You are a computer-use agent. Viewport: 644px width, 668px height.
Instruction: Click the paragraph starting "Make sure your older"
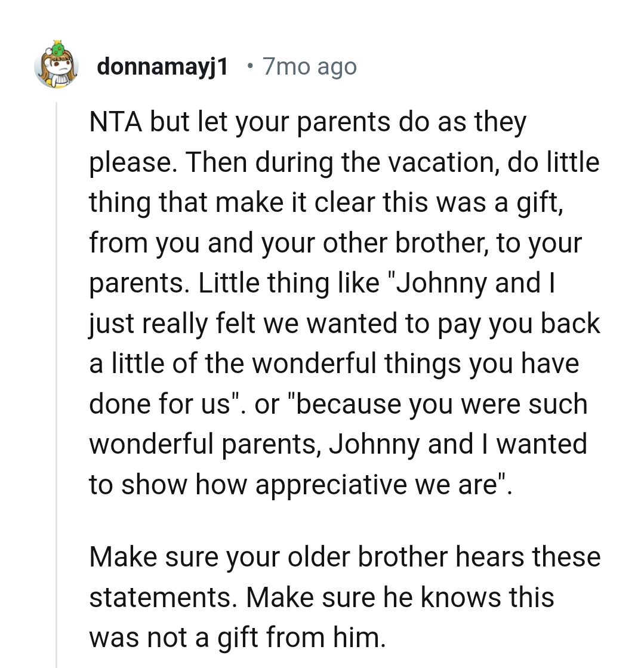pos(344,597)
